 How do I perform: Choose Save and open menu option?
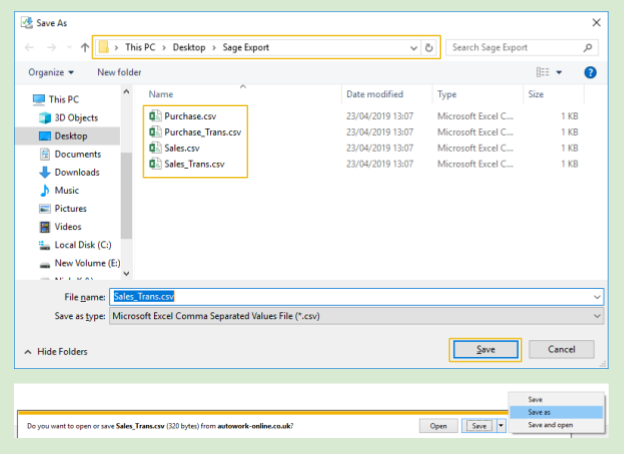(x=549, y=425)
